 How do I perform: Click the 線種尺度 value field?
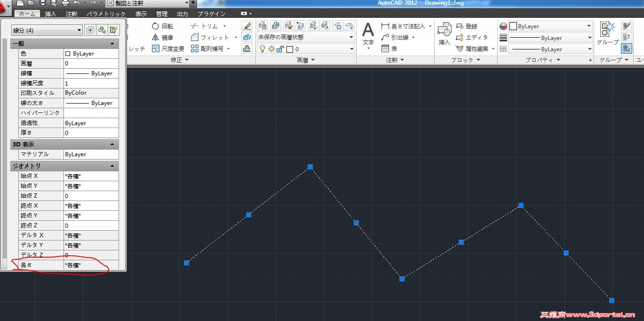click(x=91, y=83)
